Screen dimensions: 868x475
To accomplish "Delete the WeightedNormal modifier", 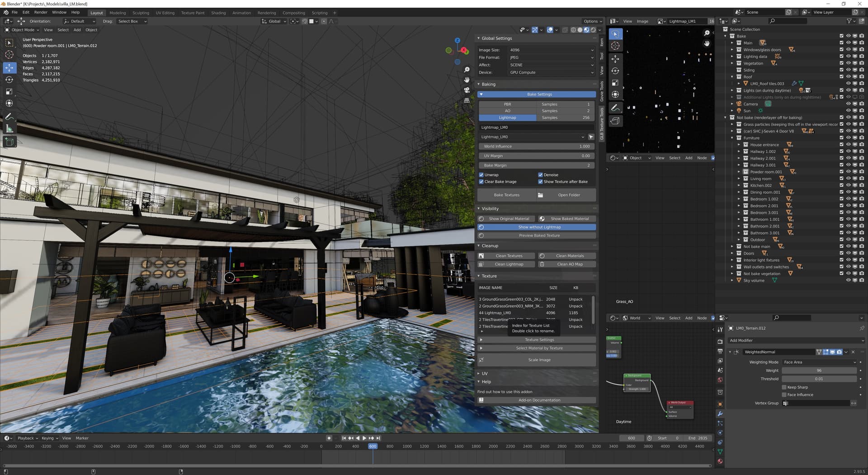I will point(853,352).
